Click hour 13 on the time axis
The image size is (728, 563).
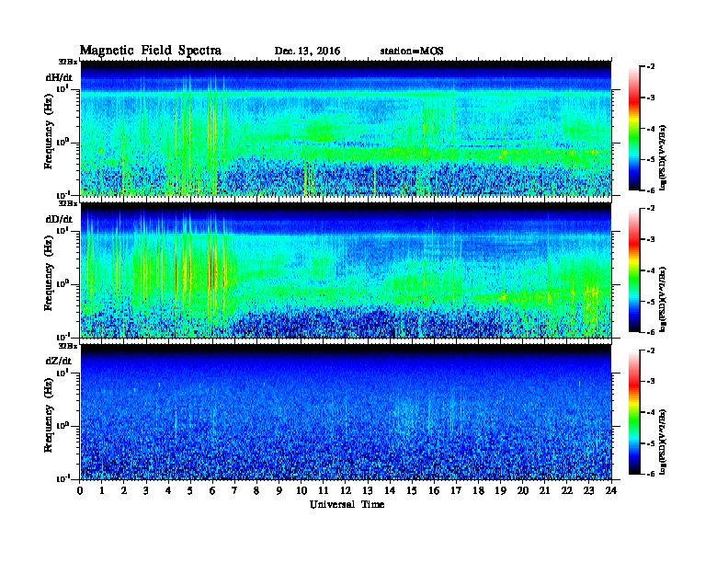368,491
